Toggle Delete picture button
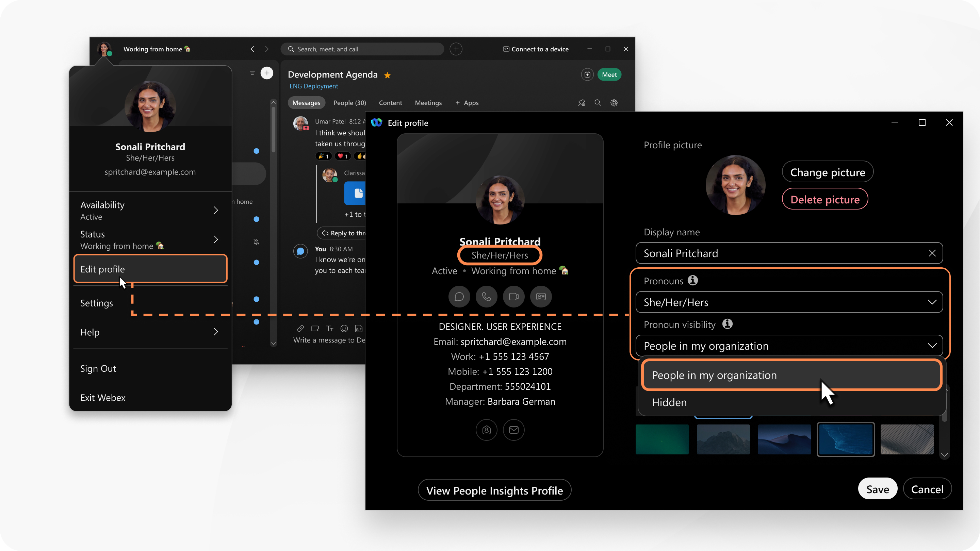Screen dimensions: 980x551 (x=824, y=199)
